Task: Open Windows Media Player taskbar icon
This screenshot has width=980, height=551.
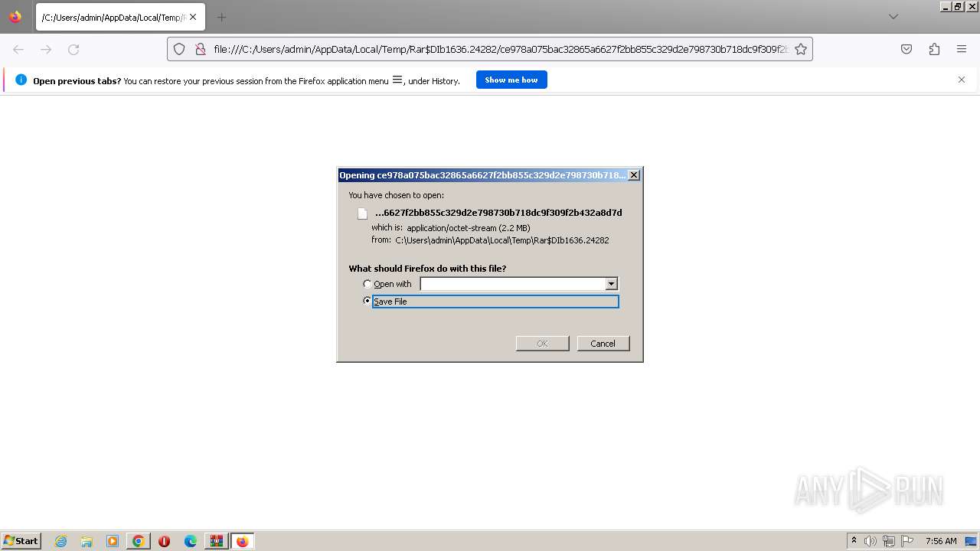Action: 113,541
